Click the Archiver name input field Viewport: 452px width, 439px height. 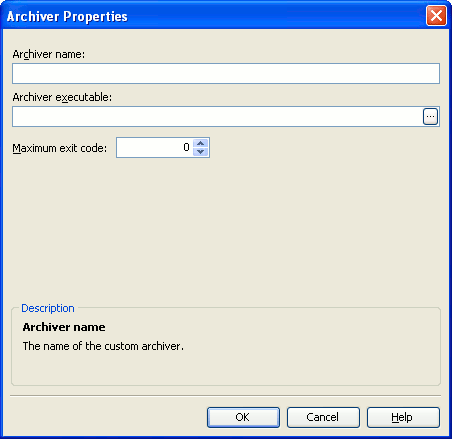point(226,73)
